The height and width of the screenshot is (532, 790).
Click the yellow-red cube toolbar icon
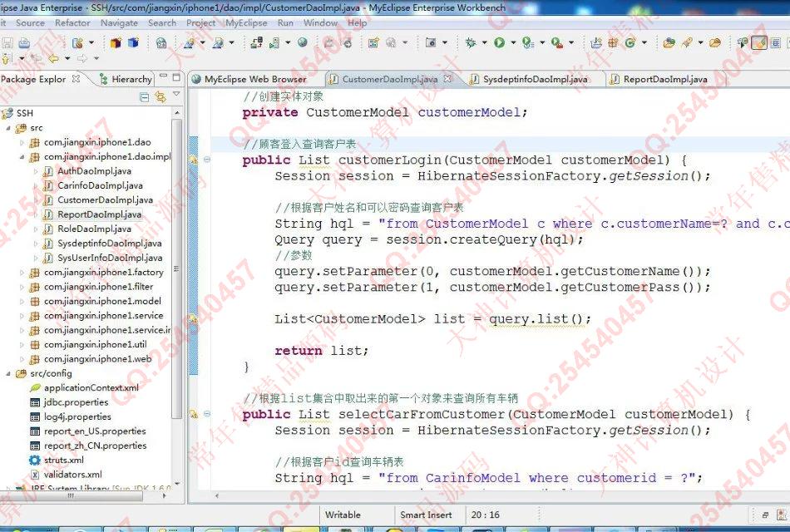[116, 43]
